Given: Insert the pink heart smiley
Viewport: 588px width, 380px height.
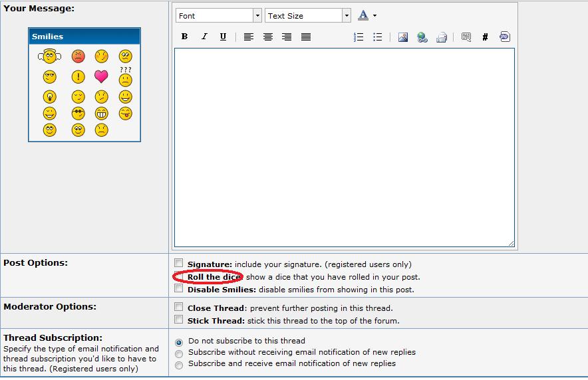Looking at the screenshot, I should (x=101, y=76).
